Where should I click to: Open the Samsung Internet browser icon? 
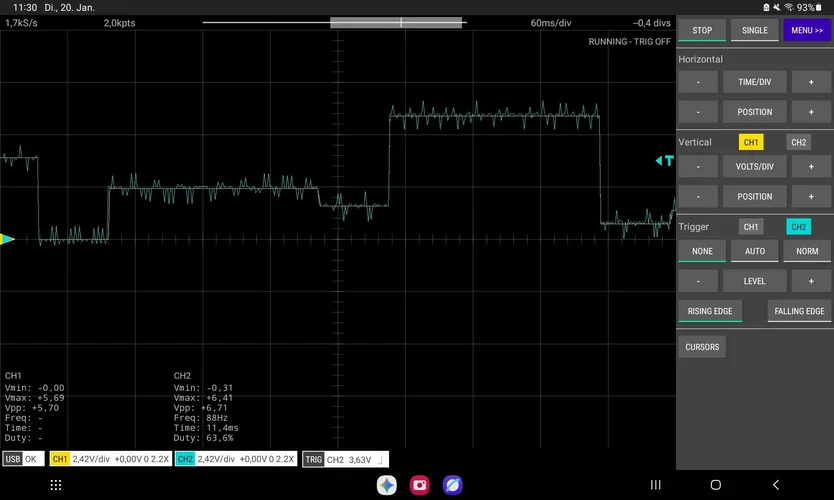pos(452,485)
